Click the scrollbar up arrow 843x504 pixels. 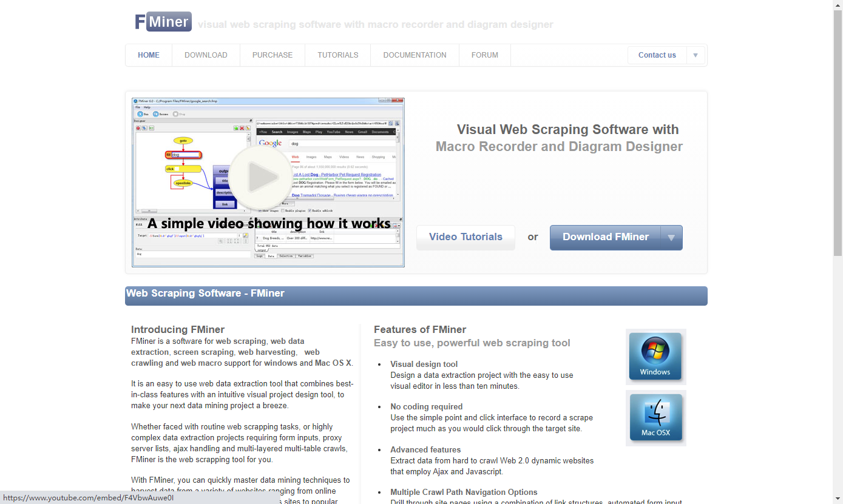(x=838, y=5)
